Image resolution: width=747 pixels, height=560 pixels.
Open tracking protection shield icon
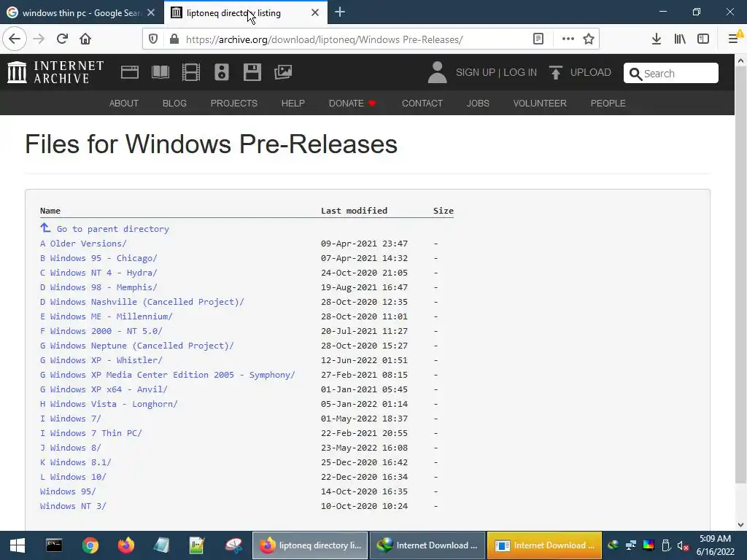click(x=153, y=39)
